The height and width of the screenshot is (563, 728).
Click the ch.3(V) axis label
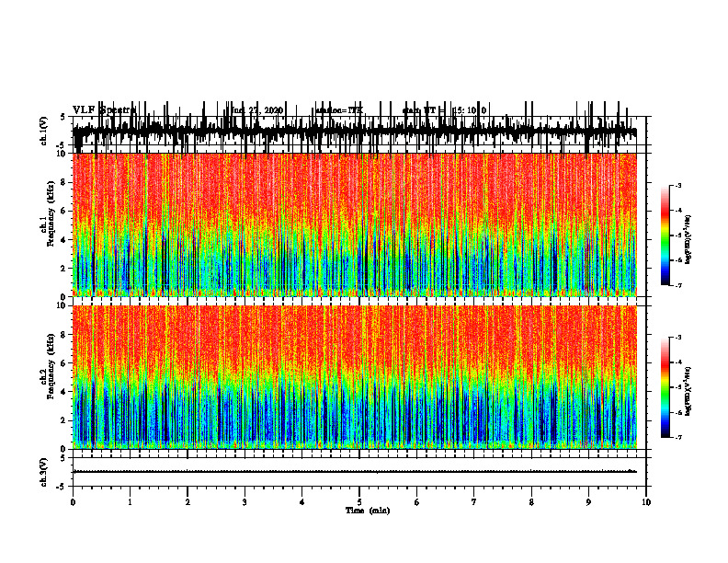(x=44, y=472)
